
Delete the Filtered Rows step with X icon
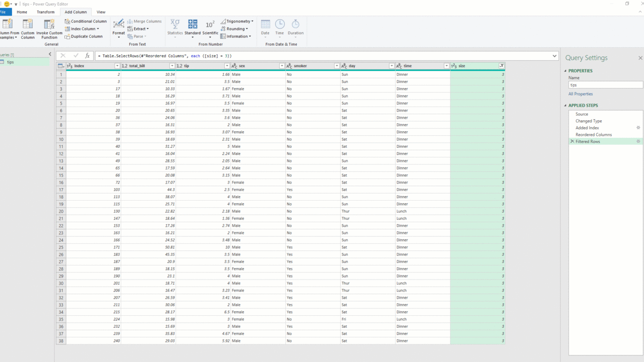(572, 141)
